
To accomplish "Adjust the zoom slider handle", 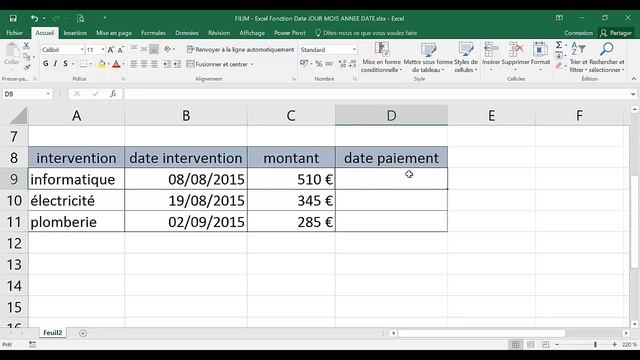I will 596,345.
